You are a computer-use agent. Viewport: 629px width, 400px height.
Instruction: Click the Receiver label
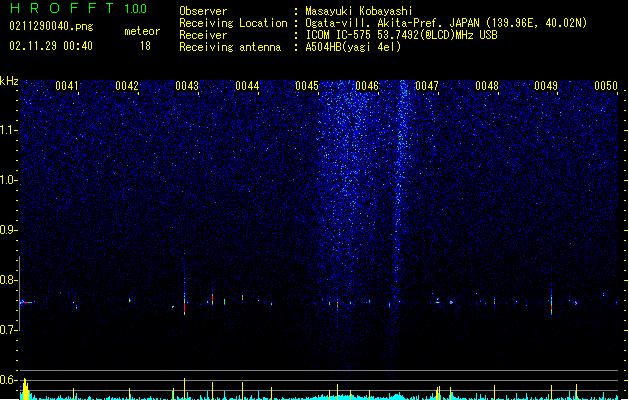(x=203, y=35)
